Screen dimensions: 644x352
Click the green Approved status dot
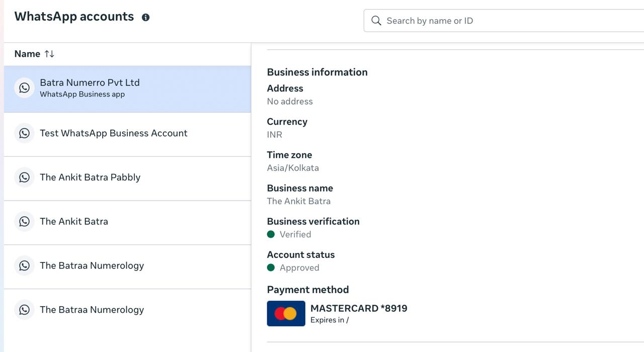pos(271,268)
